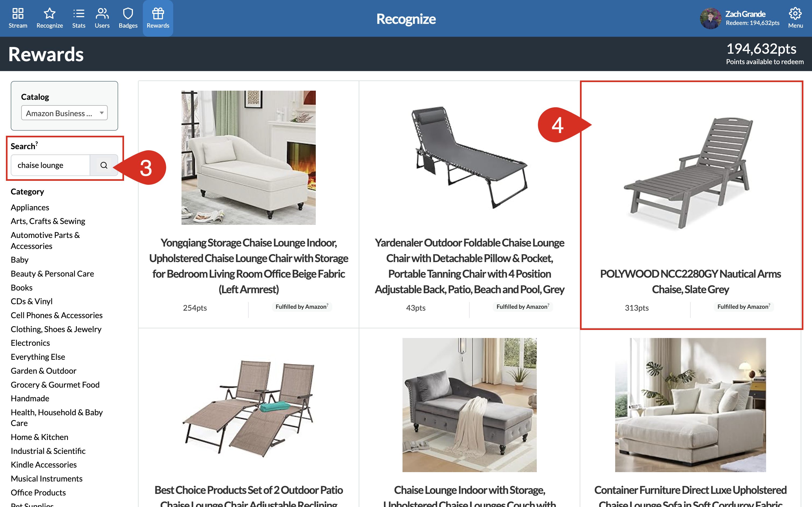Choose the Appliances category
Viewport: 812px width, 507px height.
(30, 207)
